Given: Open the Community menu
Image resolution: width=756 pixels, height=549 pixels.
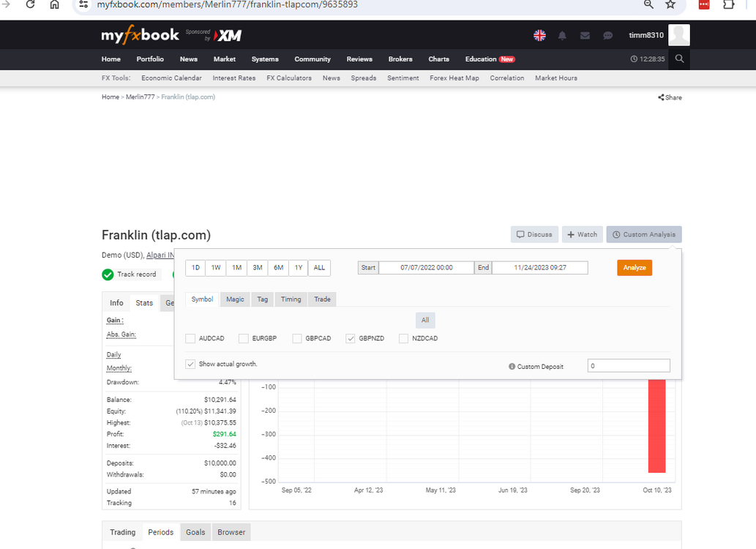Looking at the screenshot, I should point(312,59).
